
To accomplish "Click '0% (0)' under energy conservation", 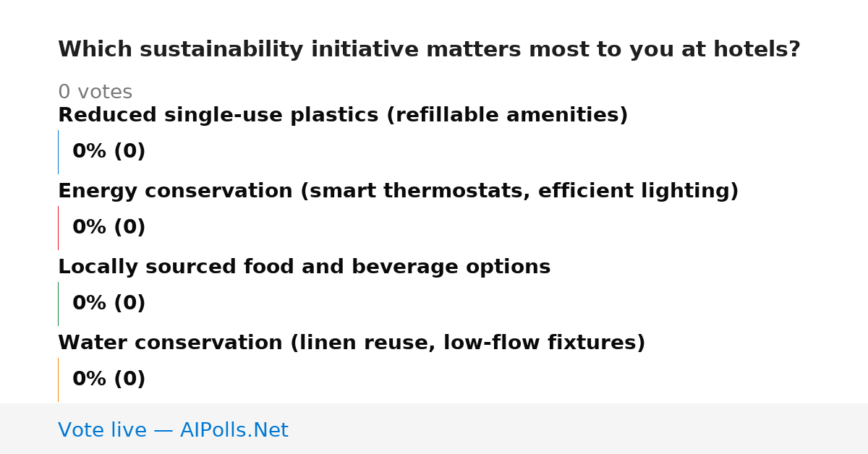I will tap(109, 228).
